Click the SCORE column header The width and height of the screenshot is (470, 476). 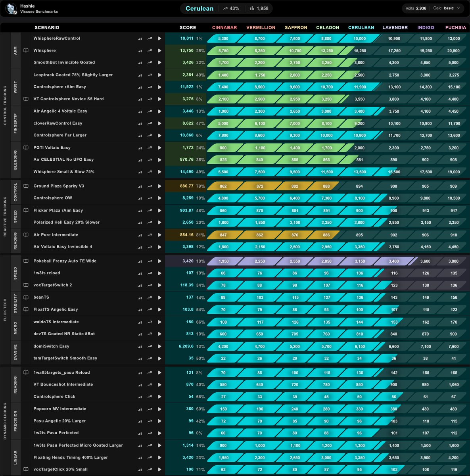point(188,27)
